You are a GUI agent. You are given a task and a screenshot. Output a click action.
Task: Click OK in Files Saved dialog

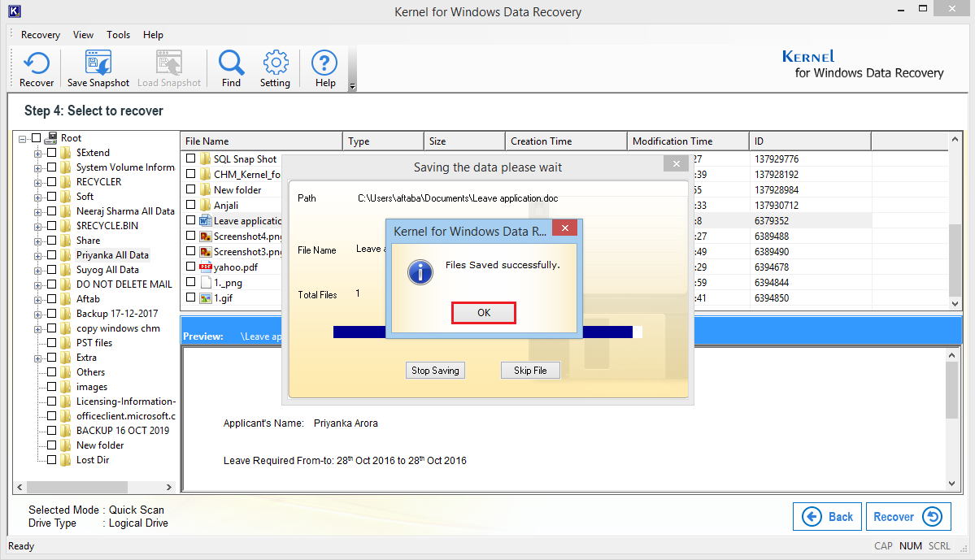click(x=484, y=313)
